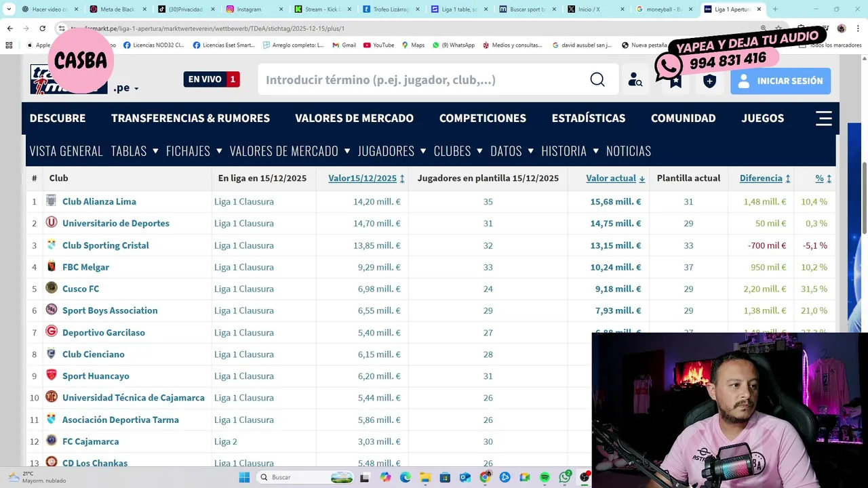
Task: Click the FC Cajamarca crest
Action: tap(52, 441)
